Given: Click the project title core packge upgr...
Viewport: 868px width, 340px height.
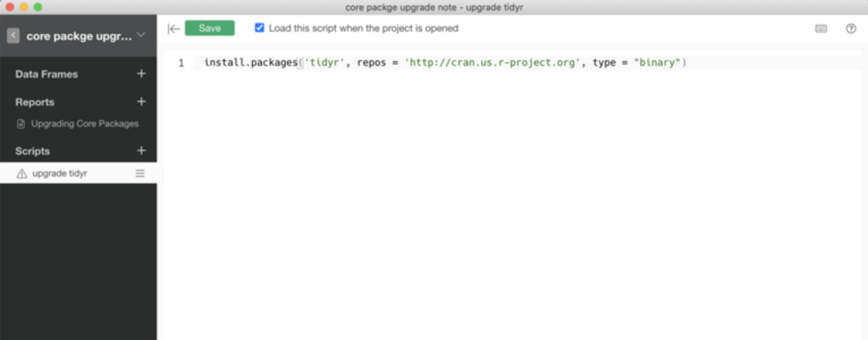Looking at the screenshot, I should click(79, 37).
